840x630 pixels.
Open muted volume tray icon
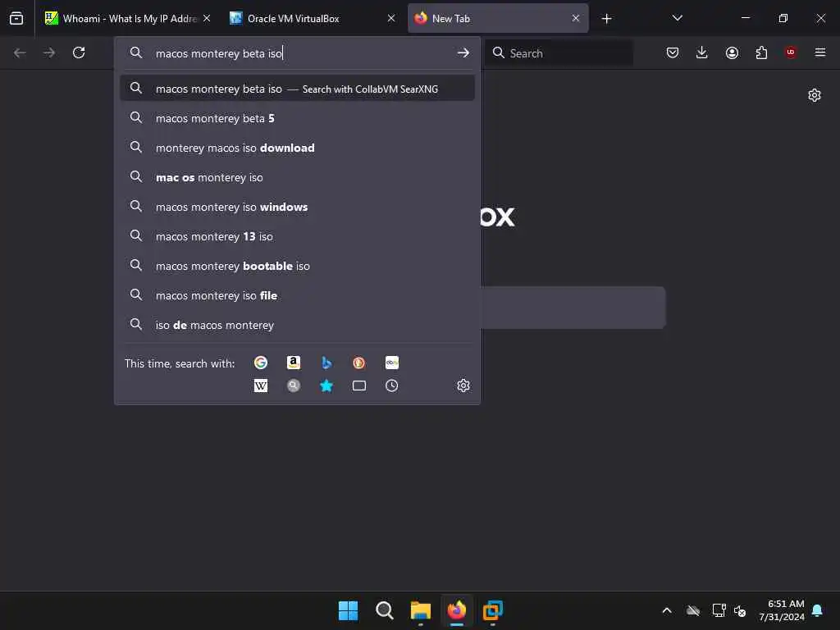tap(740, 610)
